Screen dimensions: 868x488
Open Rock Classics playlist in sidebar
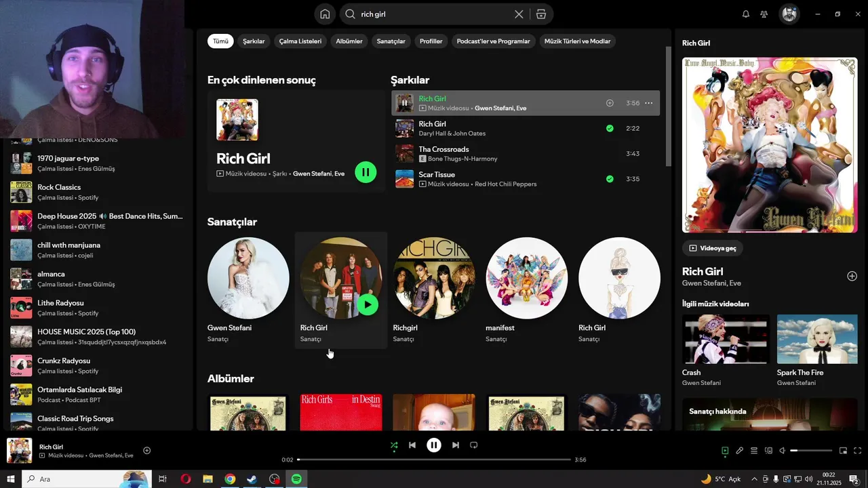coord(97,192)
